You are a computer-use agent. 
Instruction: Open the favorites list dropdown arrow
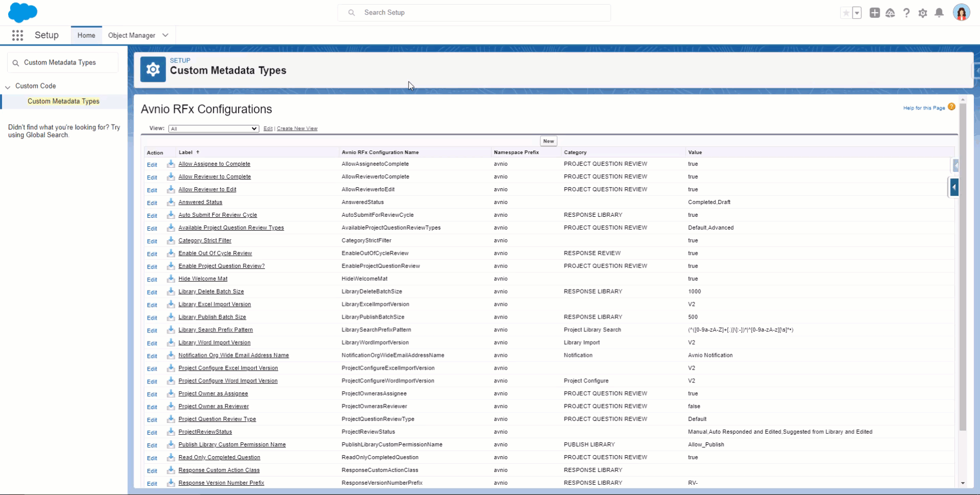857,13
